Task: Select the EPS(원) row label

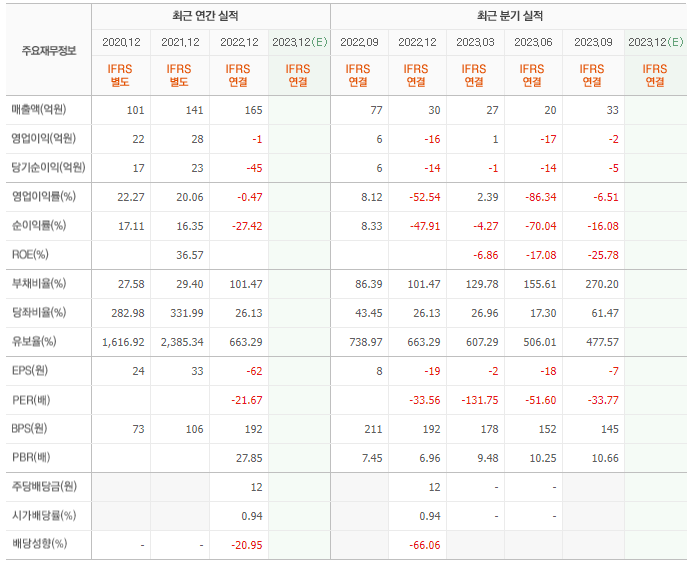Action: pyautogui.click(x=30, y=370)
